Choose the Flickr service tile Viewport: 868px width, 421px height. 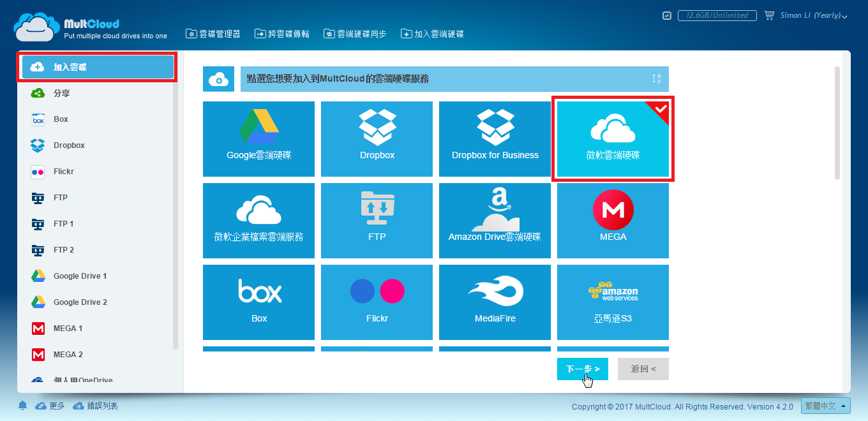point(377,302)
